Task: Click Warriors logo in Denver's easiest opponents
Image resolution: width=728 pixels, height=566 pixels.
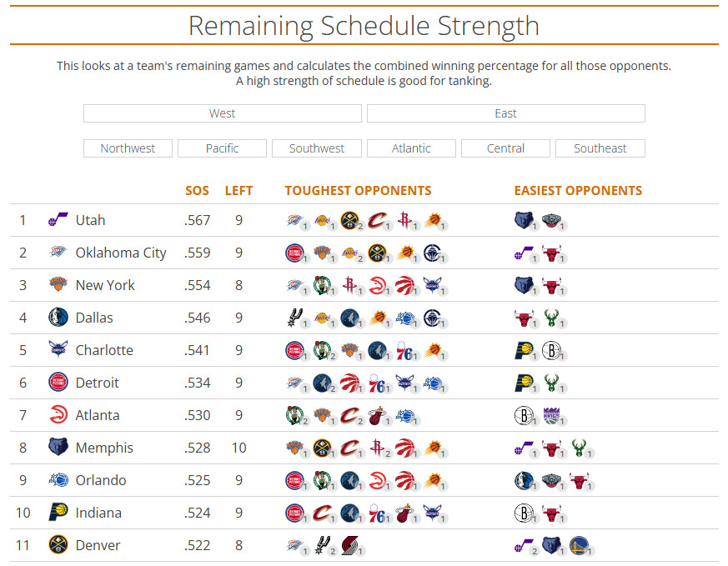Action: point(578,546)
